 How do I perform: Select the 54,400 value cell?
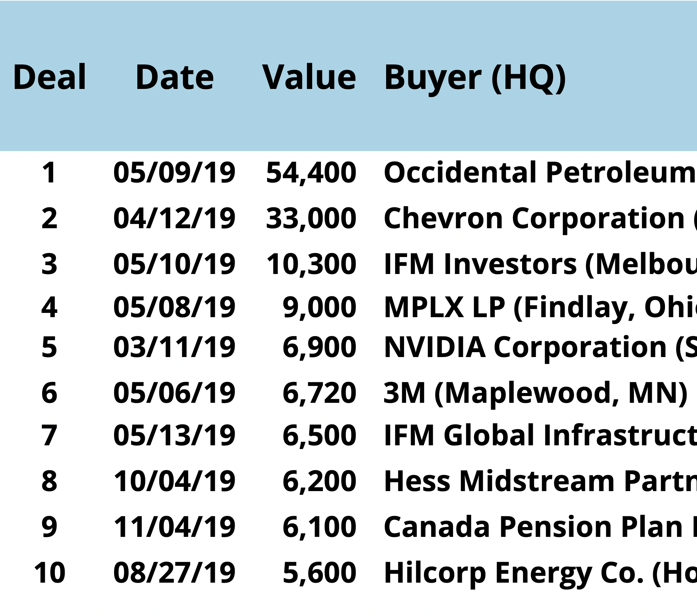tap(311, 173)
